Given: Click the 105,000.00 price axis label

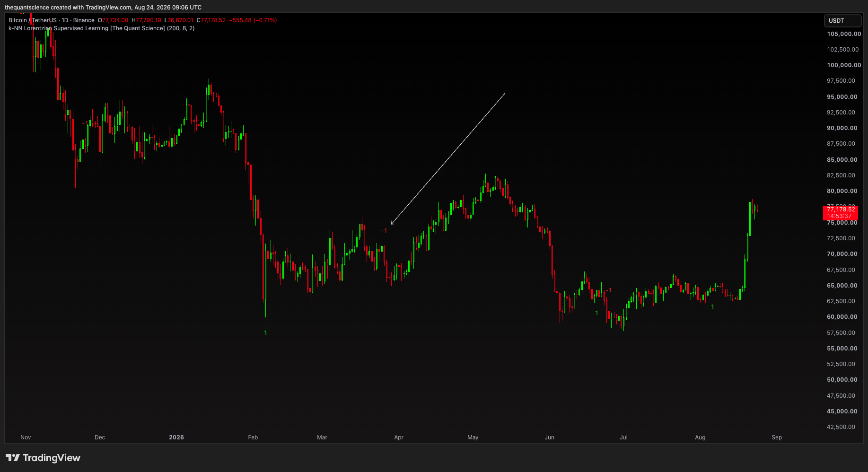Looking at the screenshot, I should tap(844, 34).
